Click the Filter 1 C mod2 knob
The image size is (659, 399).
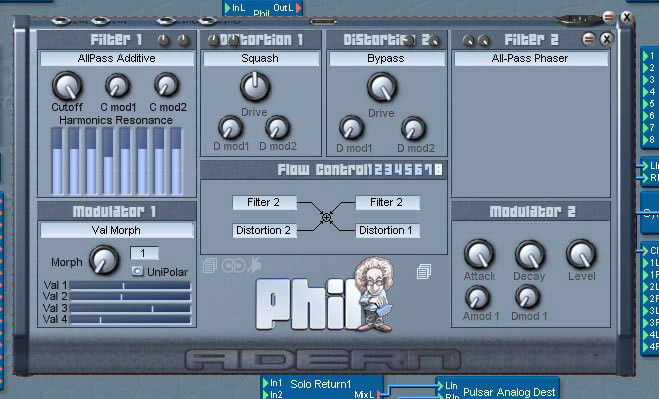tap(167, 85)
